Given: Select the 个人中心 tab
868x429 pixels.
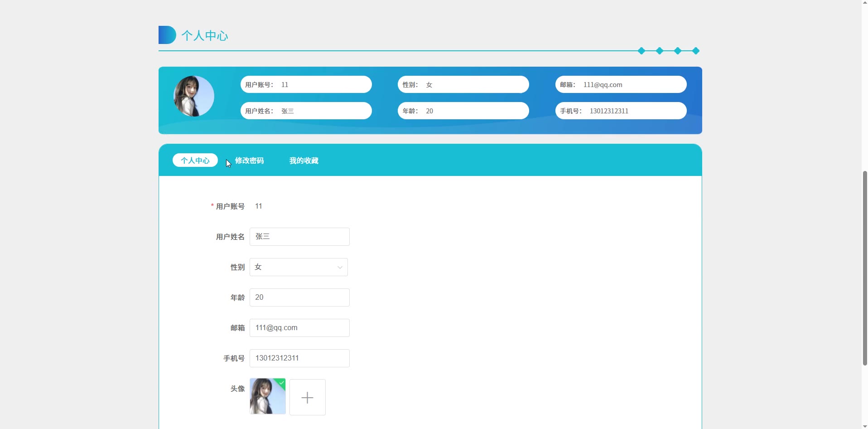Looking at the screenshot, I should tap(195, 161).
